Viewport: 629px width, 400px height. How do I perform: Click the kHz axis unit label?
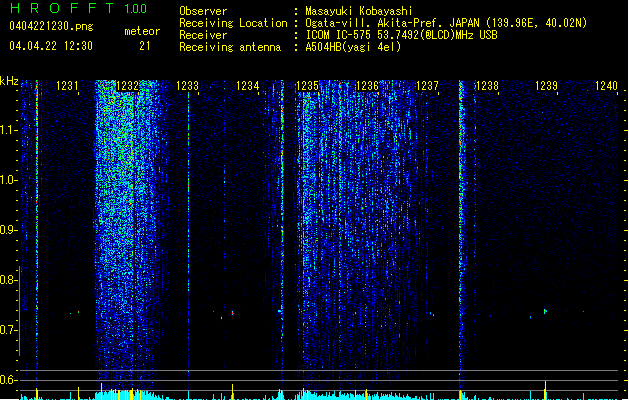click(x=9, y=81)
